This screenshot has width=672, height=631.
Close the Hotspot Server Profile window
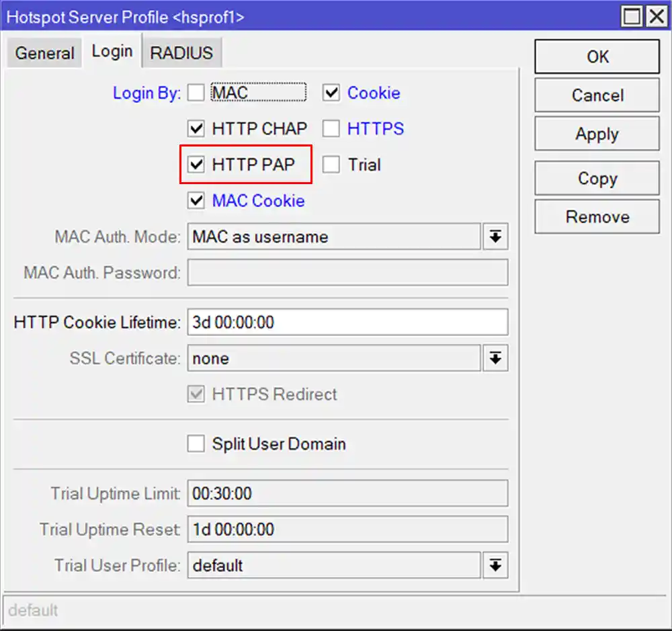click(x=657, y=17)
